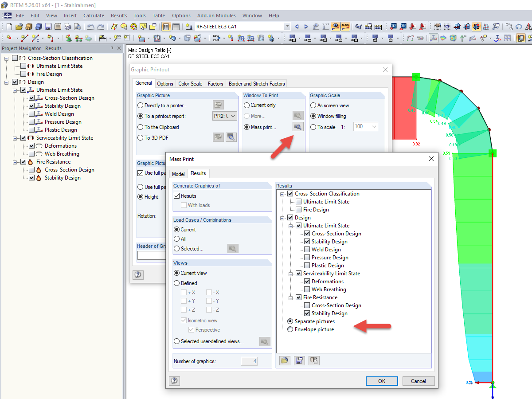The width and height of the screenshot is (532, 399).
Task: Select 'Selected user-defined views' radio option
Action: point(177,341)
